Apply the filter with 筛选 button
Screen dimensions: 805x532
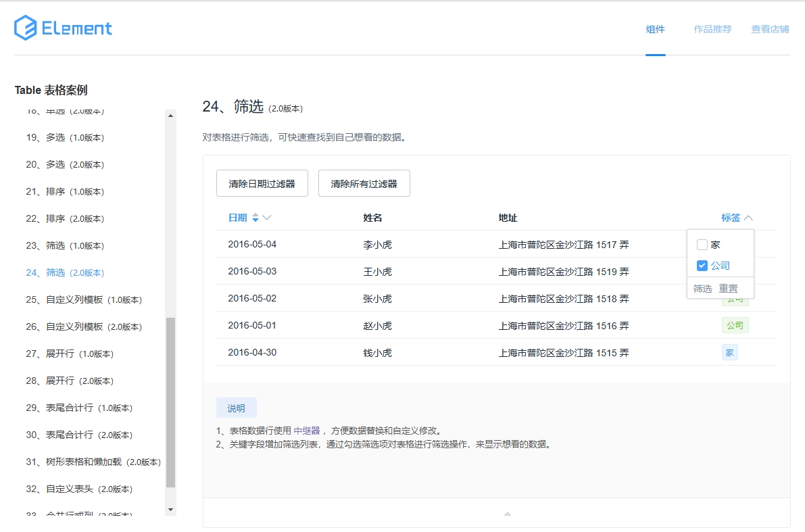tap(702, 289)
